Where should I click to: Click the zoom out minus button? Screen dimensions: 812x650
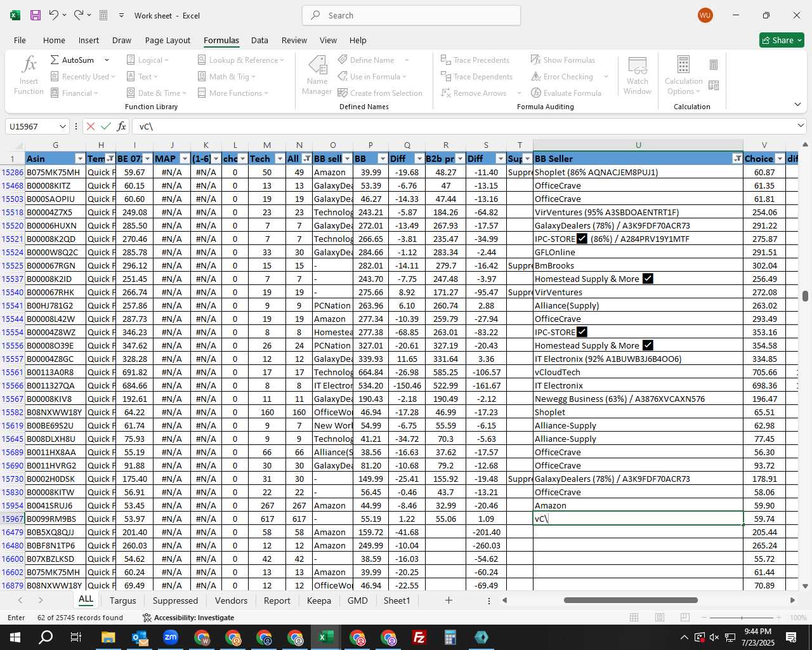point(705,618)
